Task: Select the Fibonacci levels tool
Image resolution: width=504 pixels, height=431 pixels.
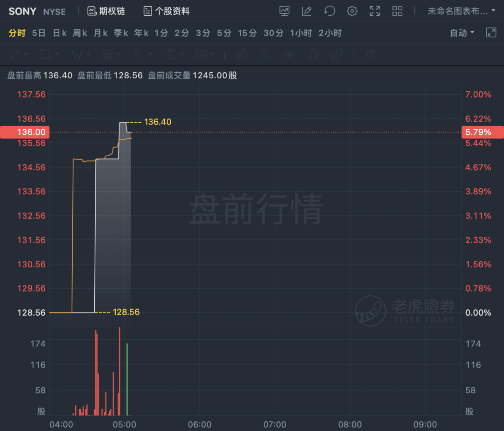Action: (108, 54)
